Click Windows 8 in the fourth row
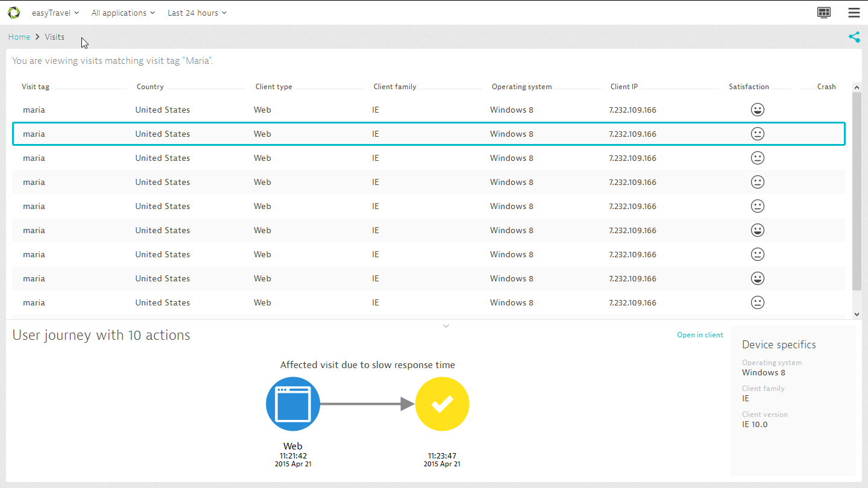Screen dimensions: 868x488 click(511, 182)
